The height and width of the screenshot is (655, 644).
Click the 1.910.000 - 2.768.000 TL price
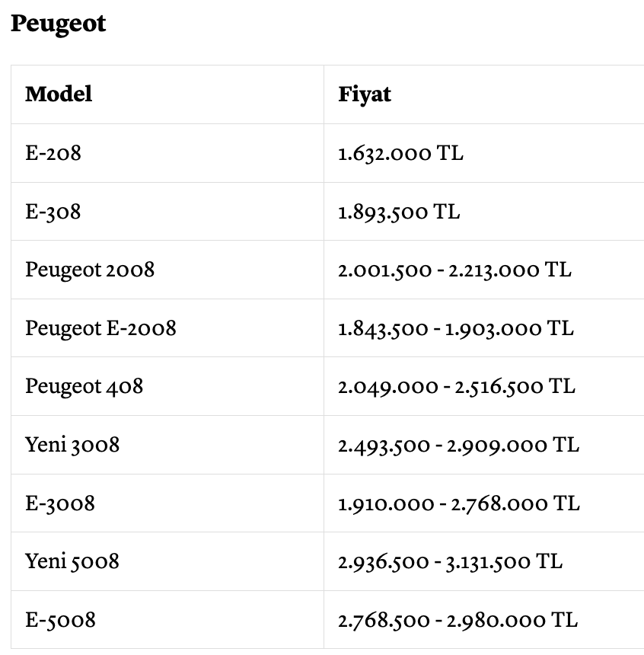point(458,503)
